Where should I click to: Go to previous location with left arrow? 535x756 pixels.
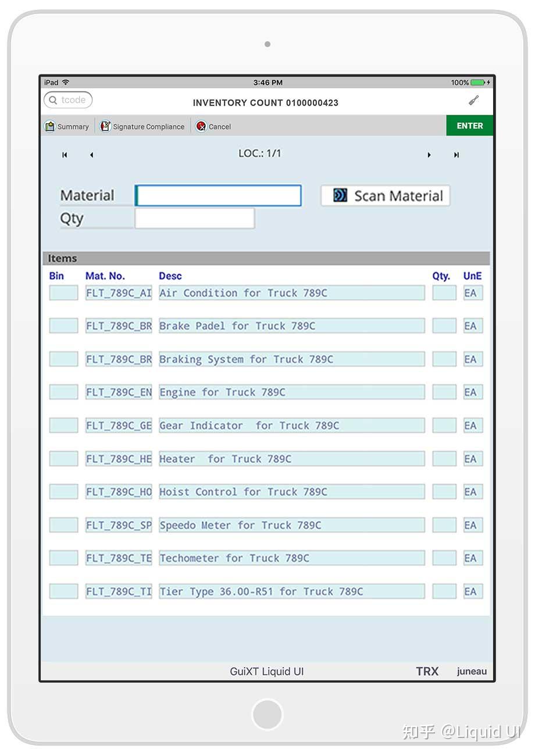[92, 155]
